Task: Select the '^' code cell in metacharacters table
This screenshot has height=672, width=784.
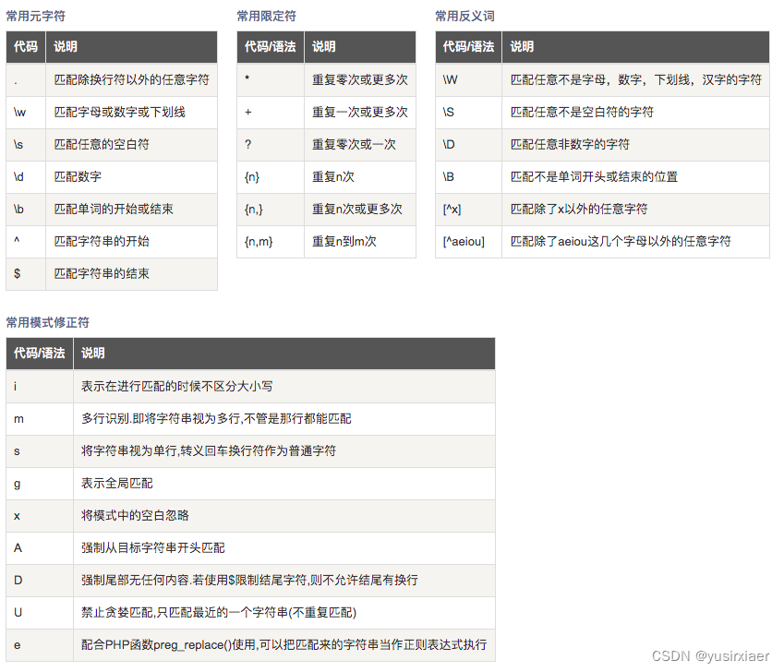Action: coord(26,242)
